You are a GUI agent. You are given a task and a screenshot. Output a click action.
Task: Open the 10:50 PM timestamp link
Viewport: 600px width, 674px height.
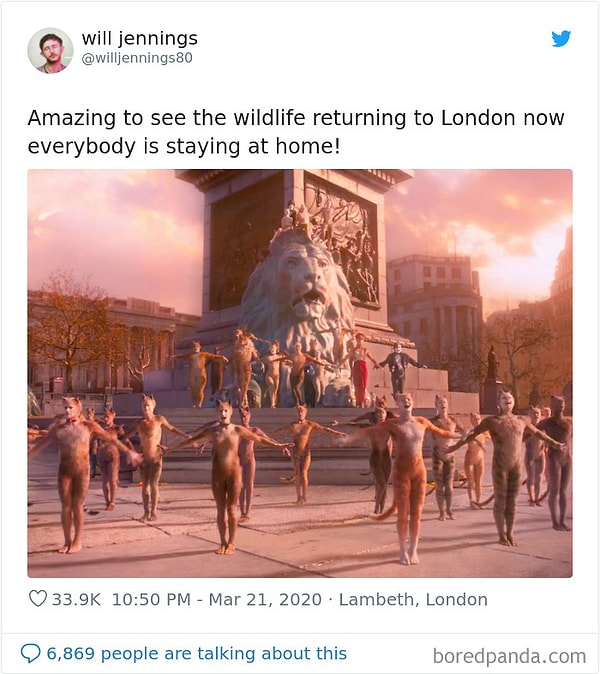click(x=151, y=600)
